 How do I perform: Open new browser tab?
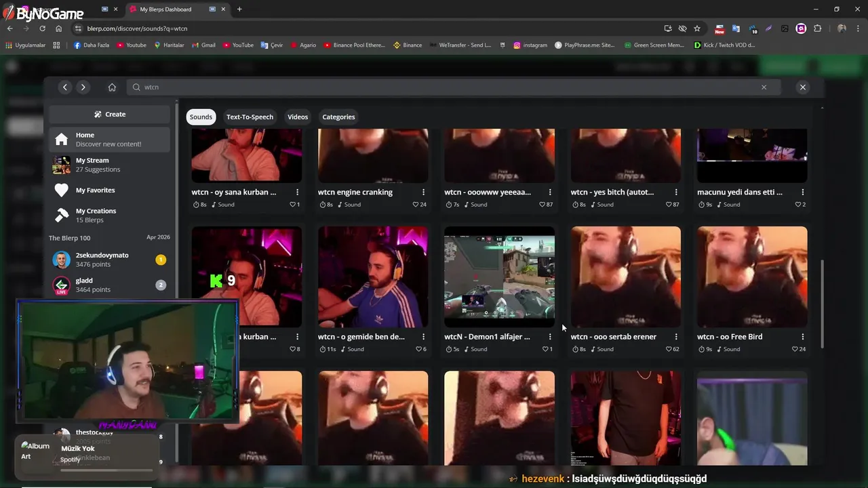[x=239, y=9]
